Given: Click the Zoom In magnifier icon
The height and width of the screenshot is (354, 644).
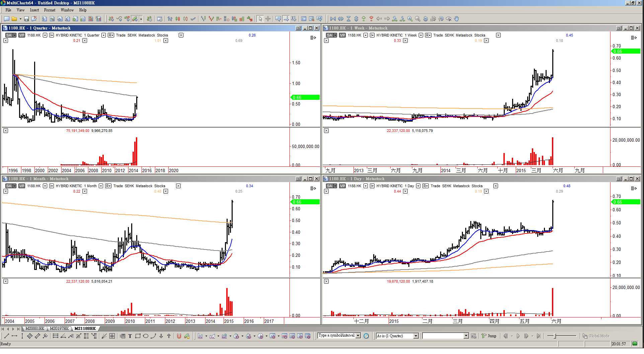Looking at the screenshot, I should 410,19.
